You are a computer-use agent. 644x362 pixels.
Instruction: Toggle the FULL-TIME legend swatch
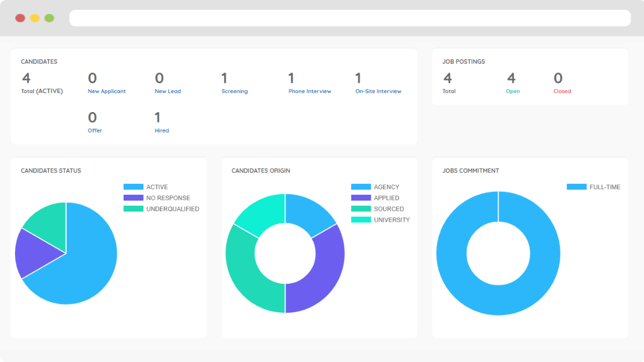tap(576, 187)
